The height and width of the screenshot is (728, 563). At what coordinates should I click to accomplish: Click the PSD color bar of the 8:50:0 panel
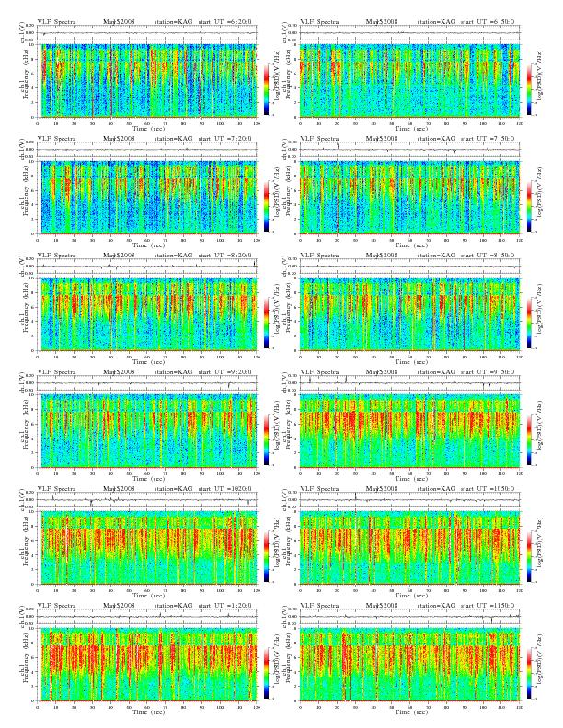pos(530,323)
